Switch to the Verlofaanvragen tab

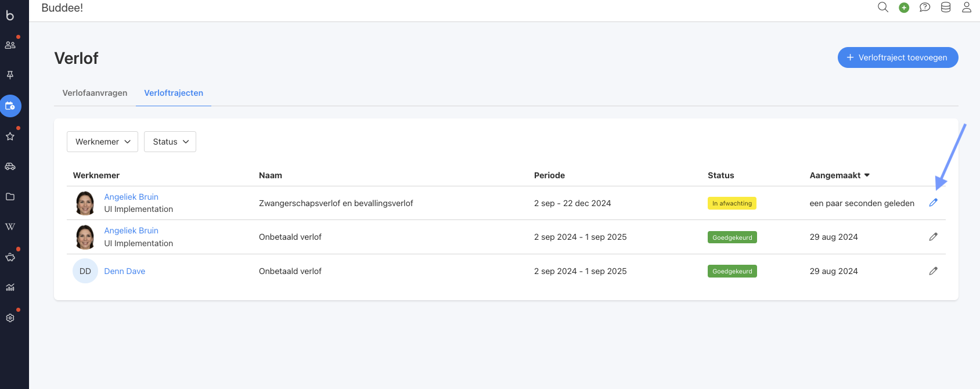[95, 93]
